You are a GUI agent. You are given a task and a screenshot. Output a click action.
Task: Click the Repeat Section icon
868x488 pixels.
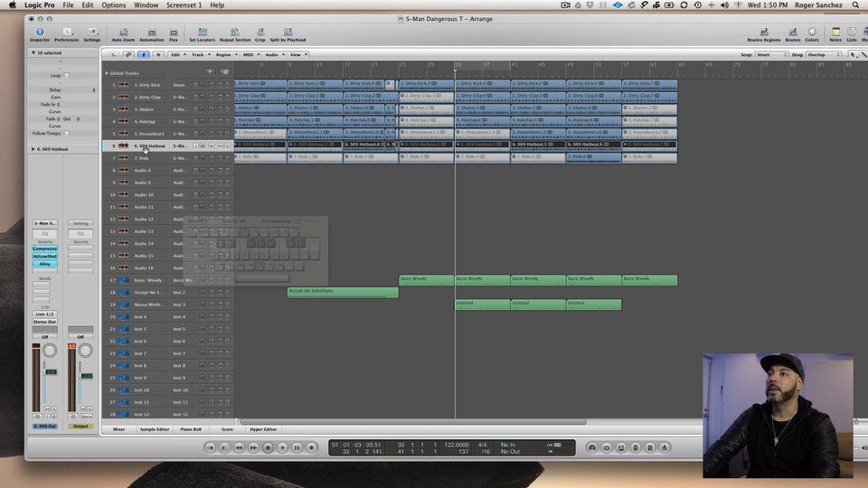pyautogui.click(x=235, y=34)
